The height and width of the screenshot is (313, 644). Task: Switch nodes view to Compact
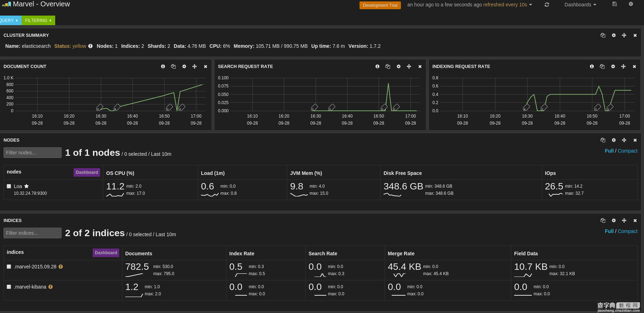628,151
